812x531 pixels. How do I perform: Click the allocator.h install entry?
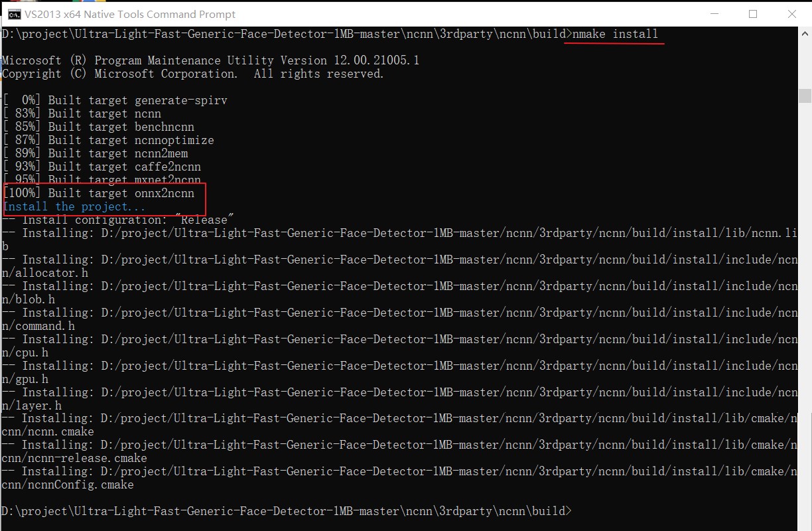(398, 259)
